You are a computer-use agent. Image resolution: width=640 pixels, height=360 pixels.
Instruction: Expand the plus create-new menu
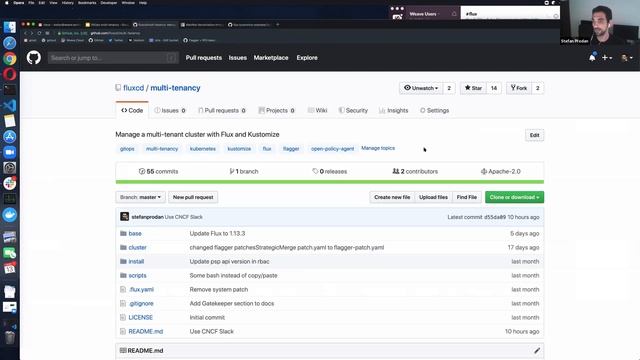607,58
